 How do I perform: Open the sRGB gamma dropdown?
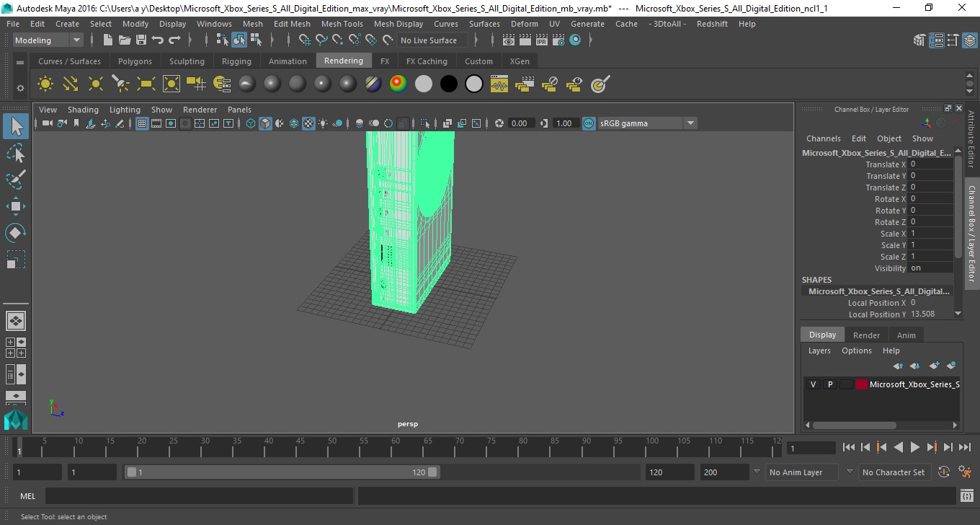coord(647,123)
